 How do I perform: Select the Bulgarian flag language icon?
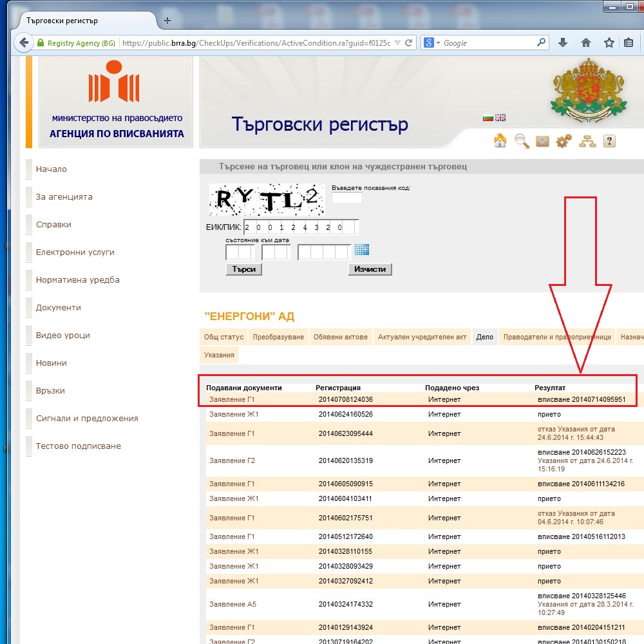(x=488, y=118)
